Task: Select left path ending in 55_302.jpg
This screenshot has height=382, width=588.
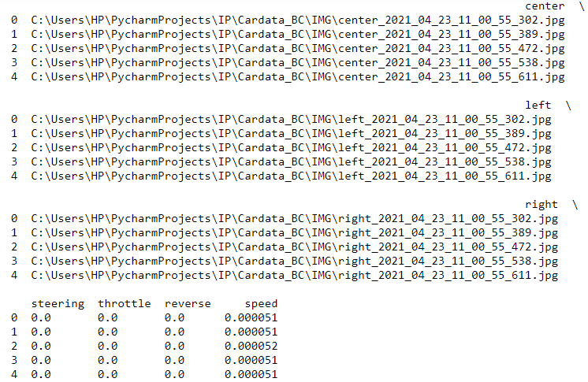Action: tap(291, 120)
